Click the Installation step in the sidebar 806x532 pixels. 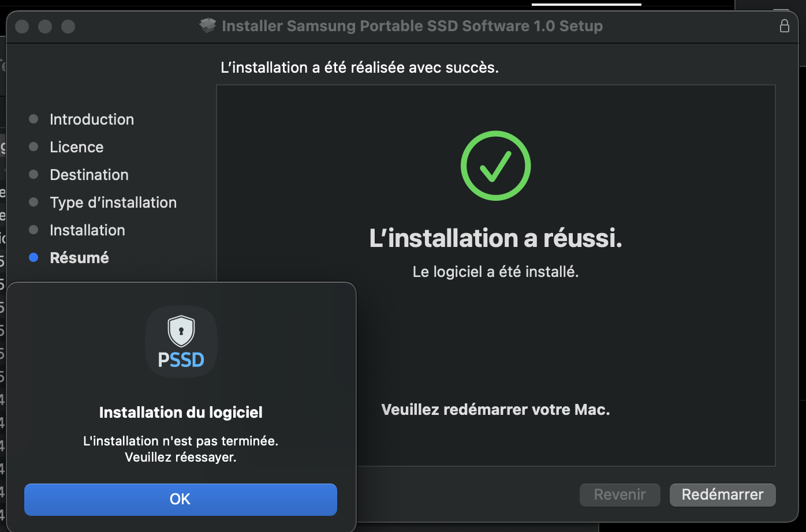[x=87, y=230]
